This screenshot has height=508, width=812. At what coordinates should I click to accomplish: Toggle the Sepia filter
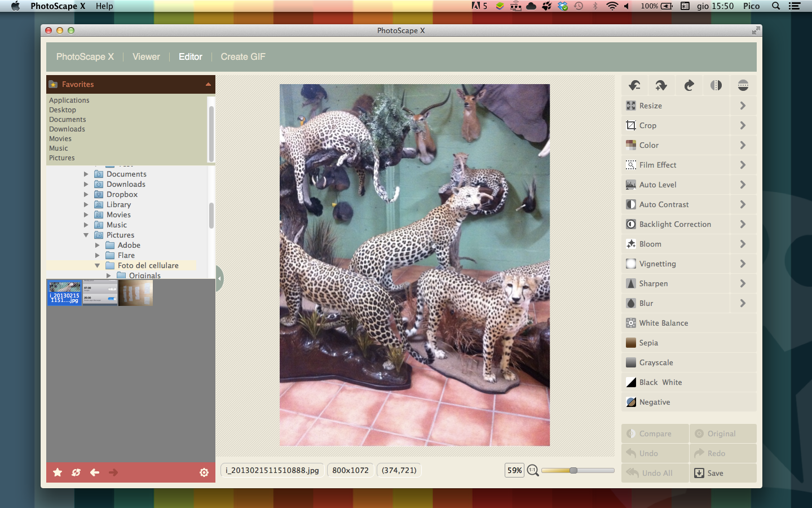click(x=648, y=343)
